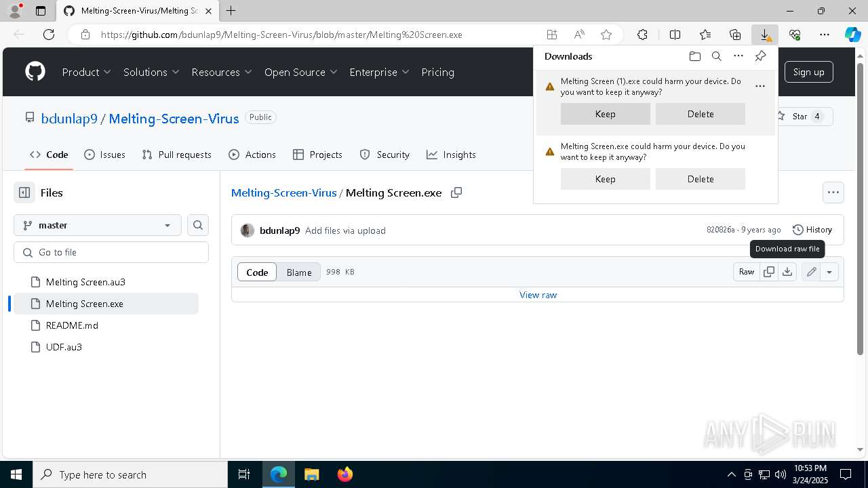
Task: Add this page to favorites star
Action: pos(606,35)
